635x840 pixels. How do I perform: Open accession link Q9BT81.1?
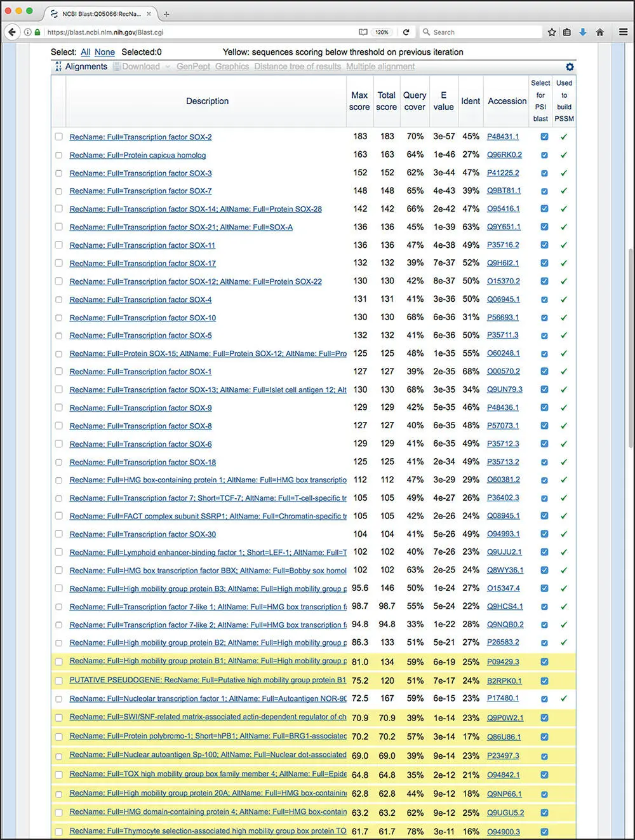pos(504,191)
